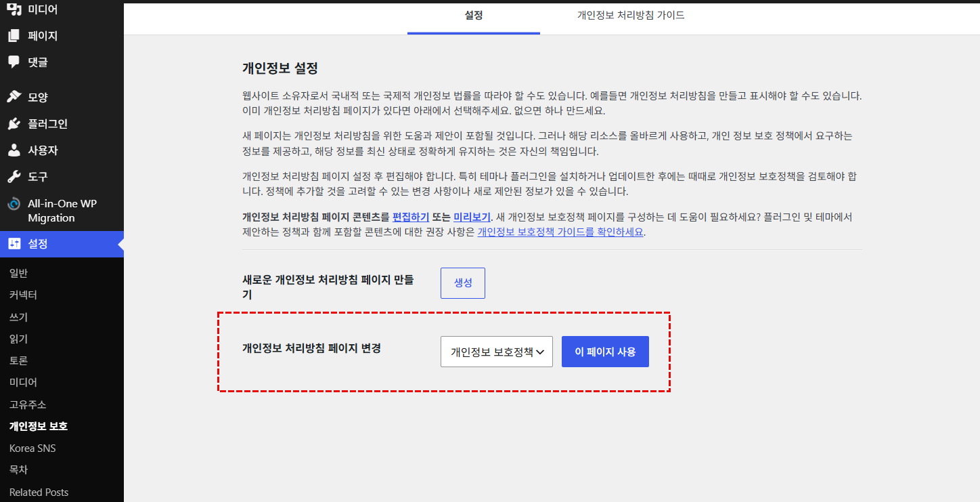Viewport: 980px width, 502px height.
Task: Open the 사용자 sidebar menu
Action: 43,150
